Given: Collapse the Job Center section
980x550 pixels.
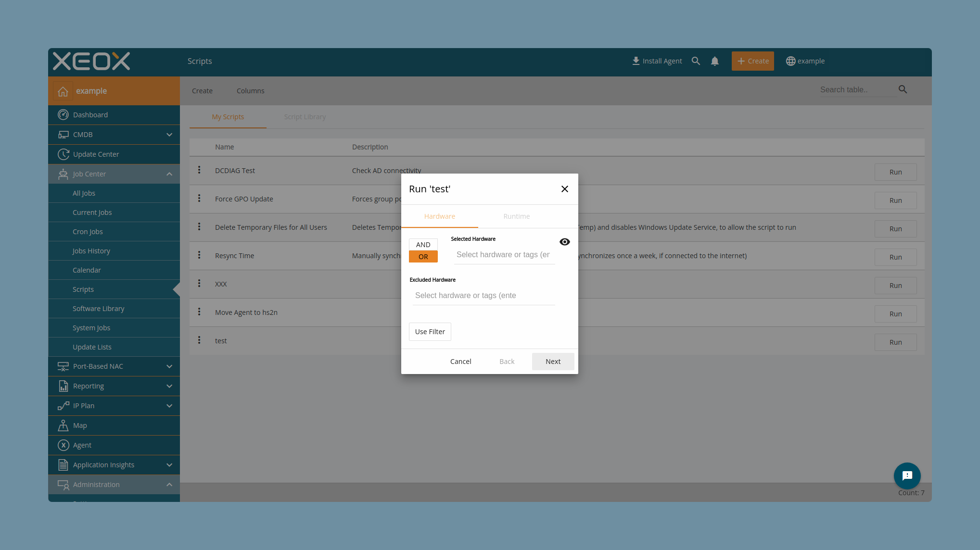Looking at the screenshot, I should [x=169, y=174].
